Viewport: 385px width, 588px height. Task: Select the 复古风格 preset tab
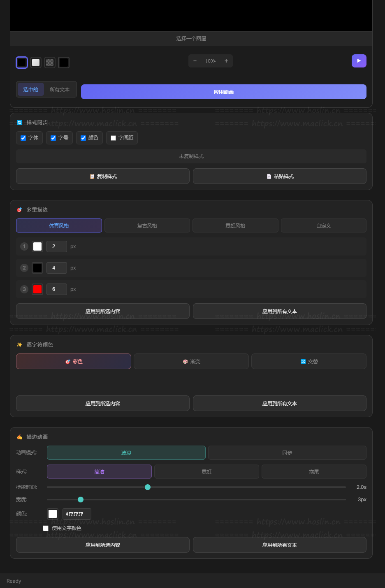tap(147, 225)
